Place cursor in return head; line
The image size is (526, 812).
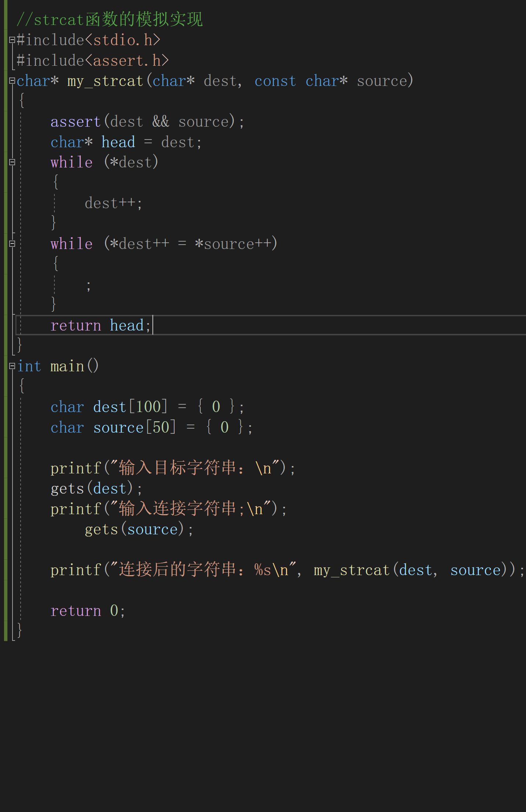point(100,325)
